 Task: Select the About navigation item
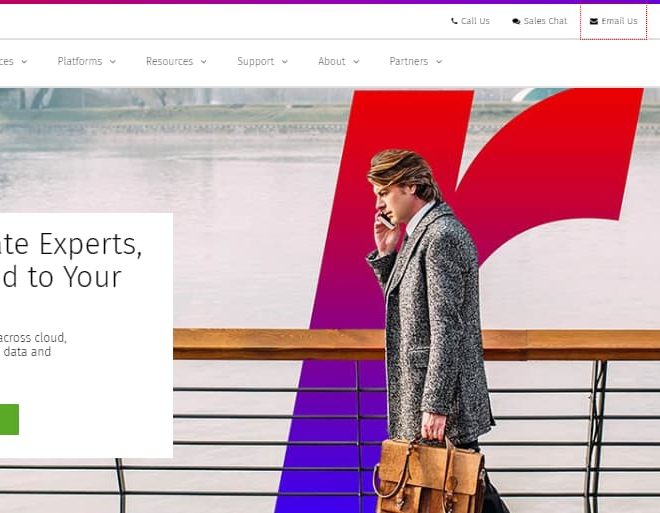pyautogui.click(x=332, y=61)
